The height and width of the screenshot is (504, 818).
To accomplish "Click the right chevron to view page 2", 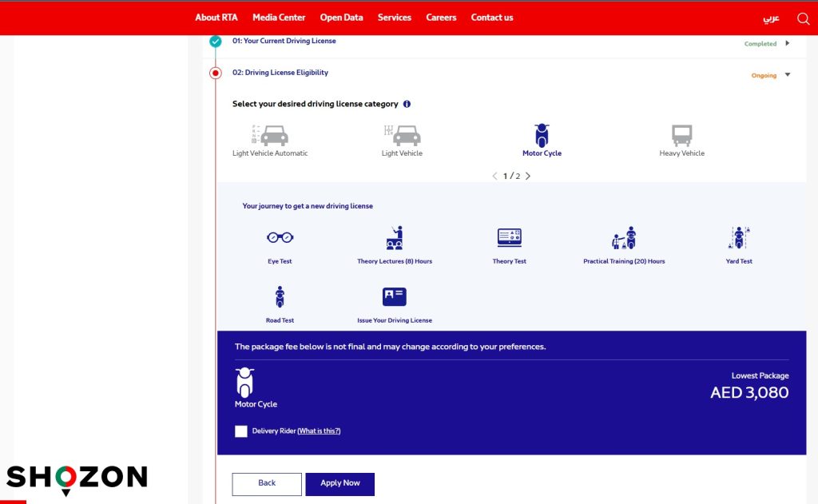I will (528, 176).
